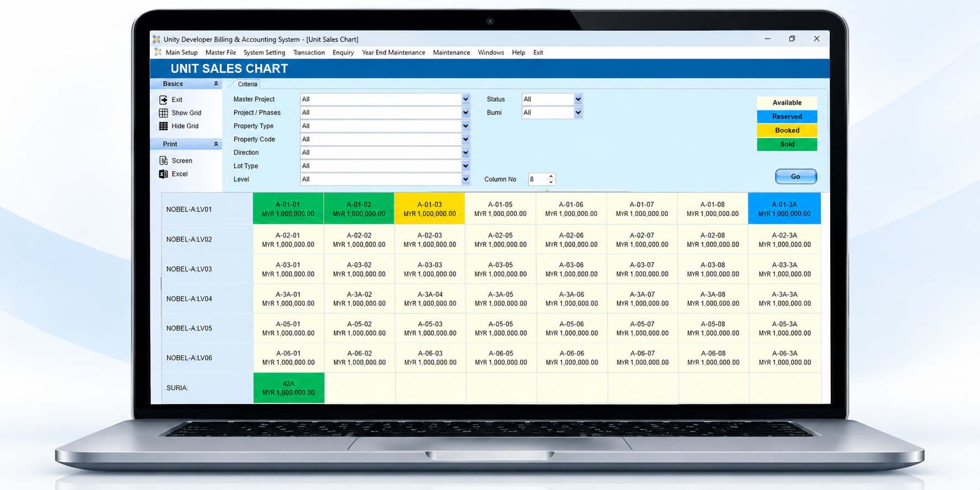Open the Enquiry menu
The height and width of the screenshot is (490, 980).
(x=343, y=52)
